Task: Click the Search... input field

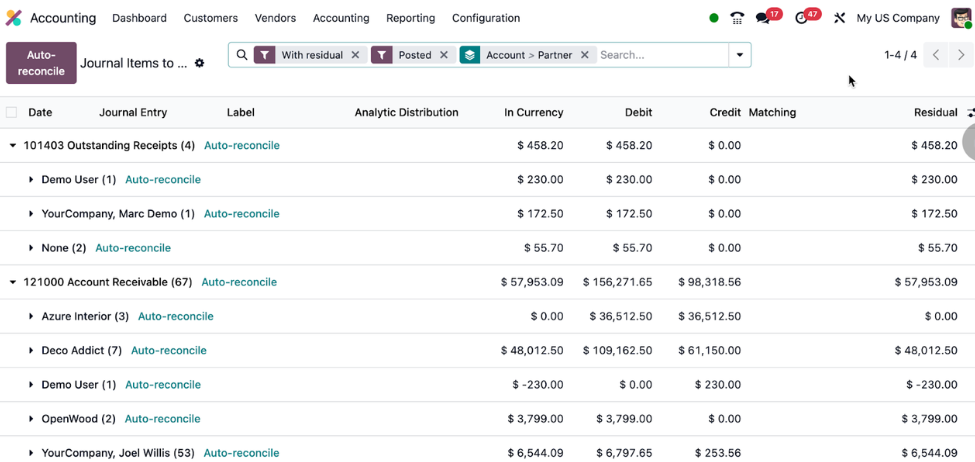Action: click(x=662, y=55)
